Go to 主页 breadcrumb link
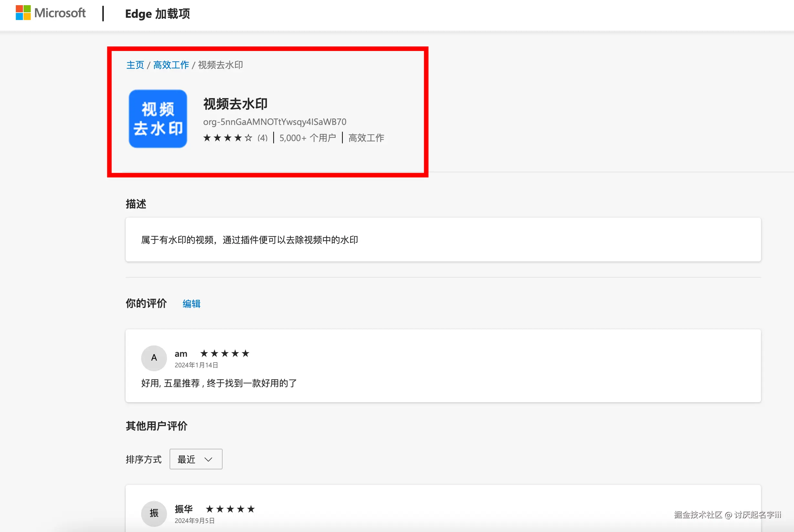794x532 pixels. [135, 65]
